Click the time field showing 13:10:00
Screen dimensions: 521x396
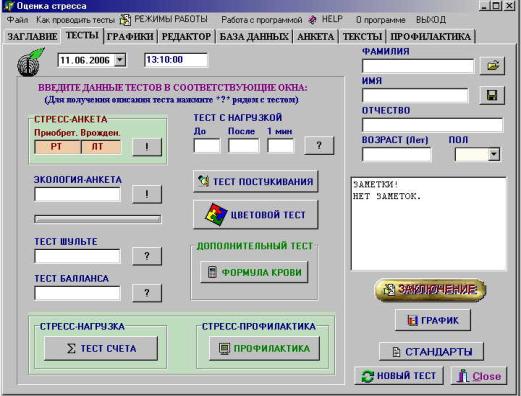[176, 60]
